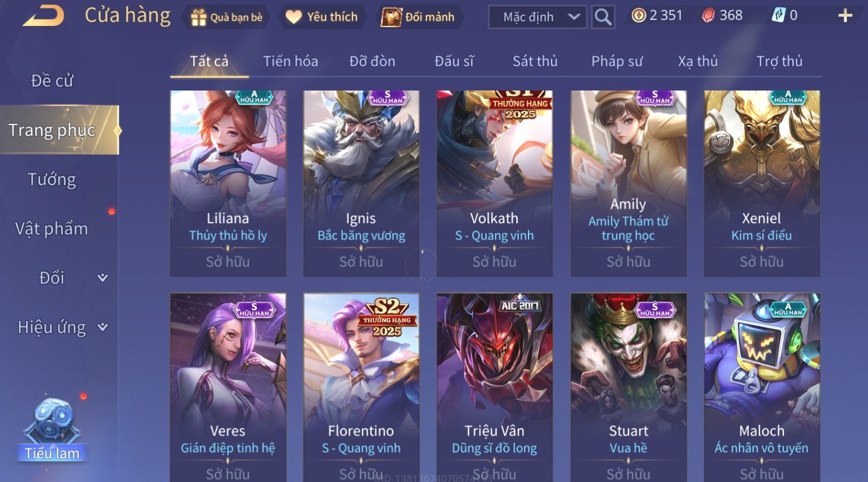Tap the plus icon to add currency
Viewport: 868px width, 482px height.
(x=845, y=16)
